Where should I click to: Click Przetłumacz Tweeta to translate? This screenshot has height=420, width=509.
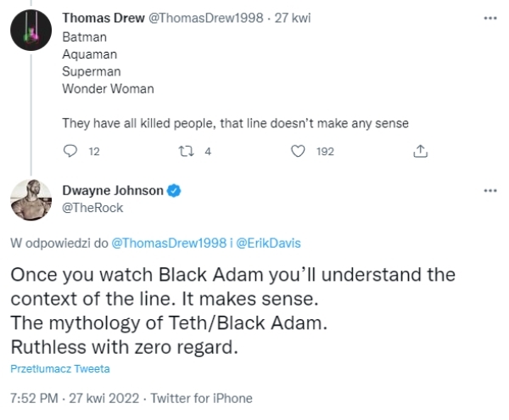pyautogui.click(x=59, y=369)
